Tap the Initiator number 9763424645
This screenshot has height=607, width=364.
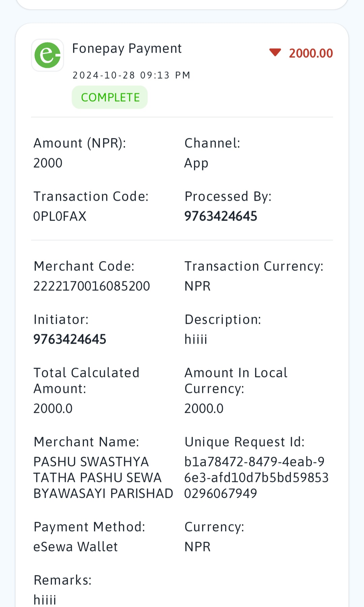[x=70, y=339]
